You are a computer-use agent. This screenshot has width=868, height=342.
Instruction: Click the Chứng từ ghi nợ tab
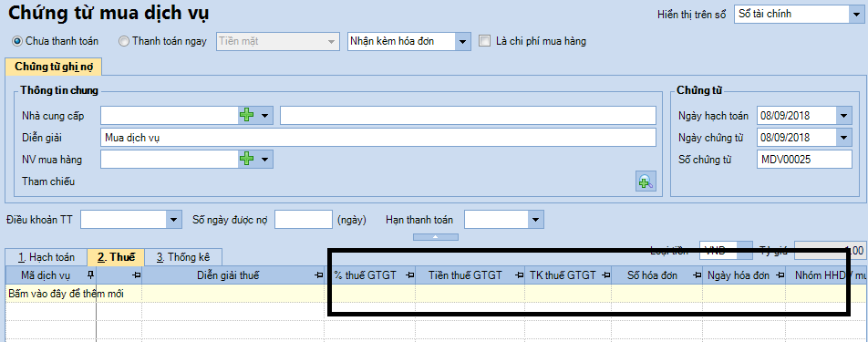(x=54, y=67)
